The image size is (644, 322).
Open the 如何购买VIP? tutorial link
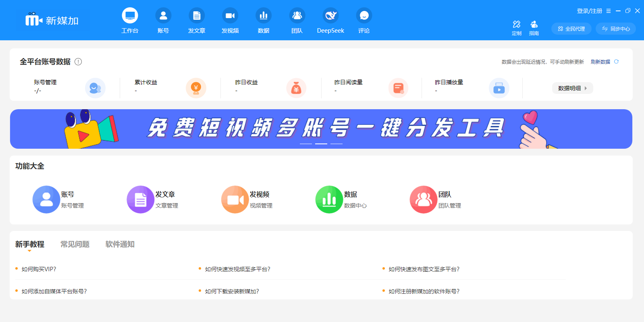coord(39,269)
